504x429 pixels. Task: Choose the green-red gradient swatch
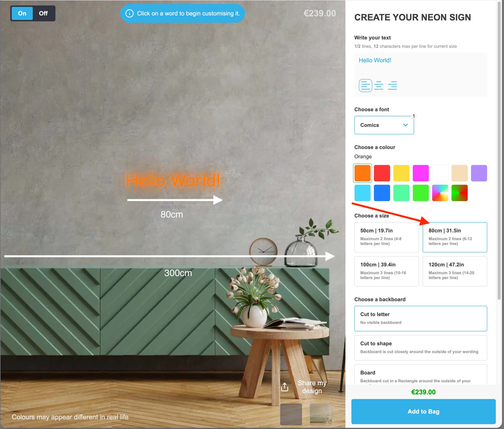(x=459, y=193)
